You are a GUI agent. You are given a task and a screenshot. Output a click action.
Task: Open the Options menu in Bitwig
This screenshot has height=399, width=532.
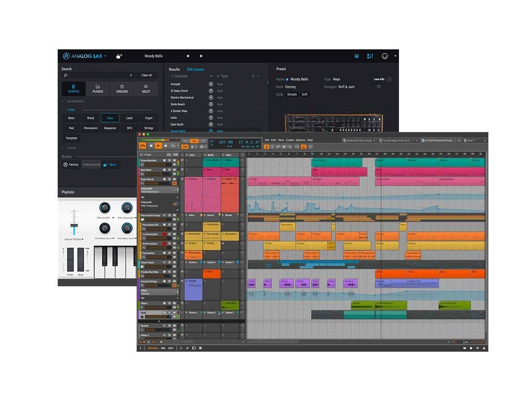(x=300, y=140)
